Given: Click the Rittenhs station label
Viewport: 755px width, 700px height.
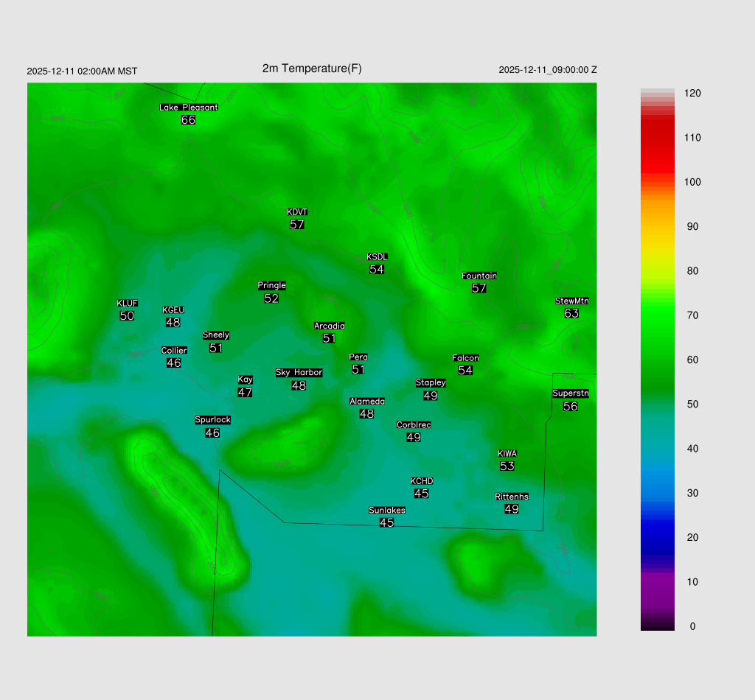Looking at the screenshot, I should [x=512, y=497].
